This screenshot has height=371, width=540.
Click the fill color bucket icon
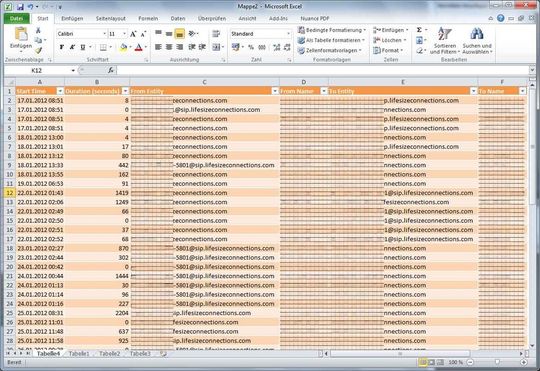click(123, 47)
